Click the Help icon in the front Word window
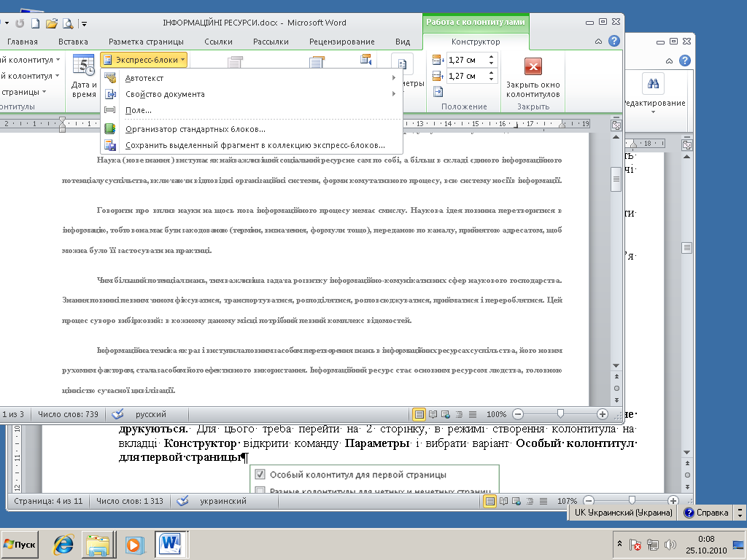747x560 pixels. click(614, 41)
